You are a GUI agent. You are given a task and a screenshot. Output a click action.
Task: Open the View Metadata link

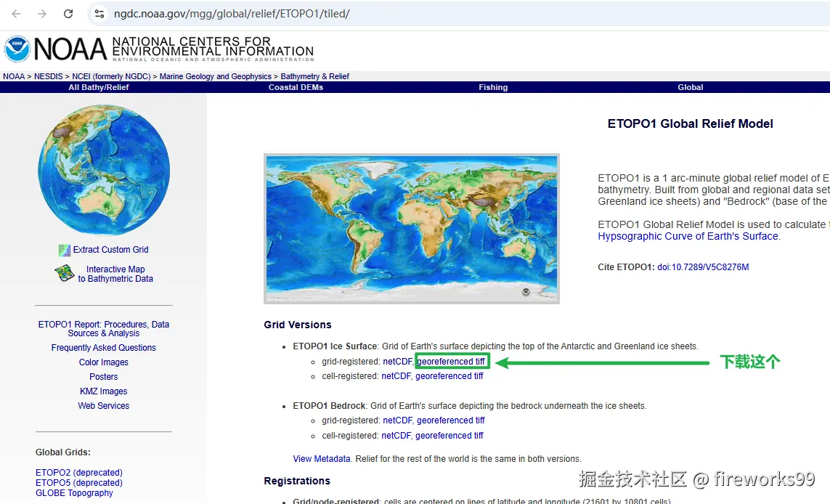tap(322, 459)
